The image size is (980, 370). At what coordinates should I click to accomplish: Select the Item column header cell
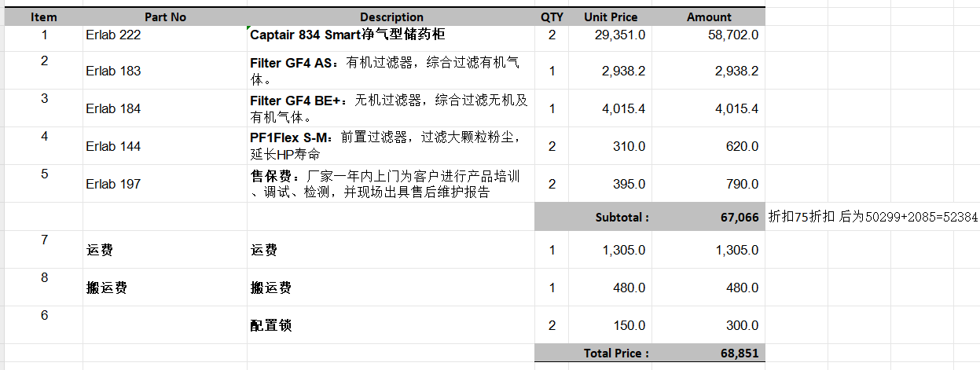click(x=44, y=16)
